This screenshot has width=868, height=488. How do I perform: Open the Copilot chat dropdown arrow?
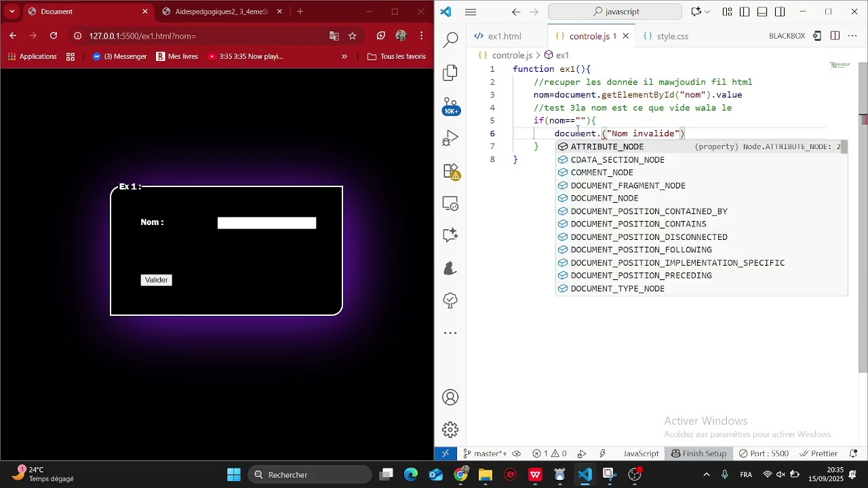(x=708, y=12)
